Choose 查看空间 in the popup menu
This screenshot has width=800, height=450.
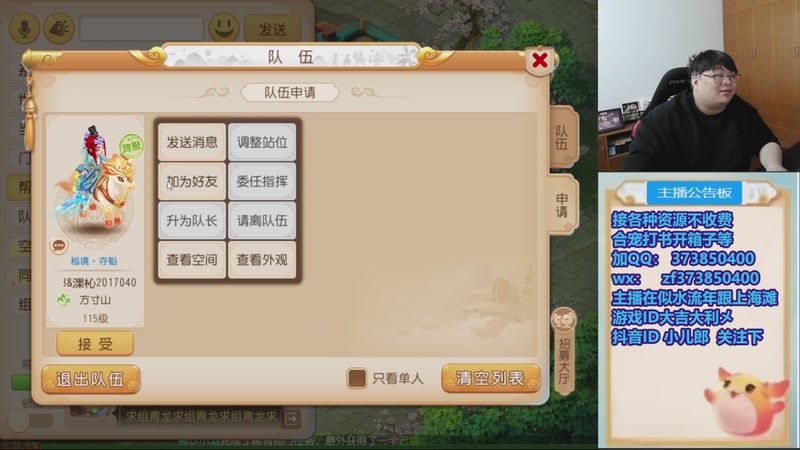click(192, 260)
